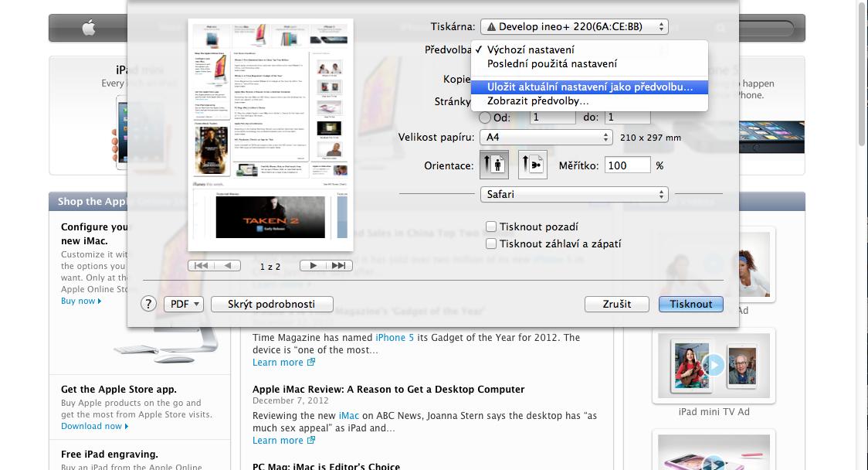Open the print dialog help button

coord(148,304)
